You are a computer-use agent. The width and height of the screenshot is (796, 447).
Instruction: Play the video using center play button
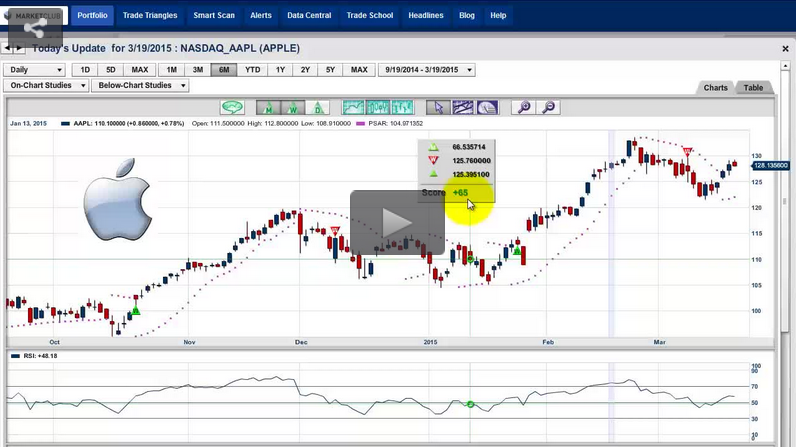(x=397, y=222)
